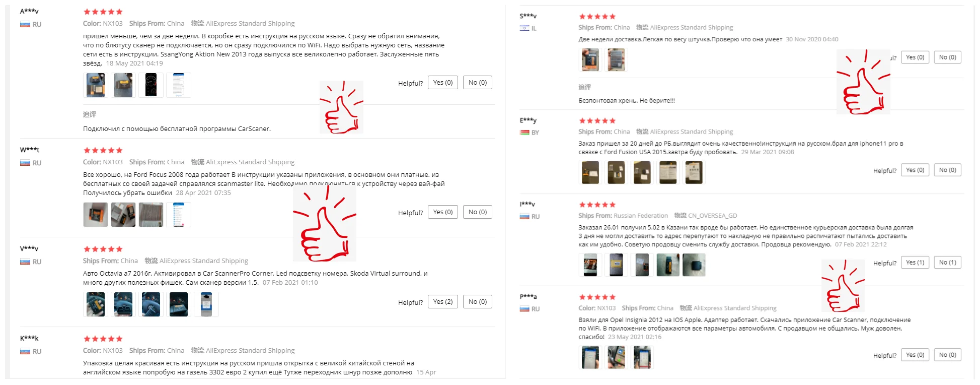The height and width of the screenshot is (385, 980).
Task: Click No (0) on E***y's review
Action: (947, 170)
